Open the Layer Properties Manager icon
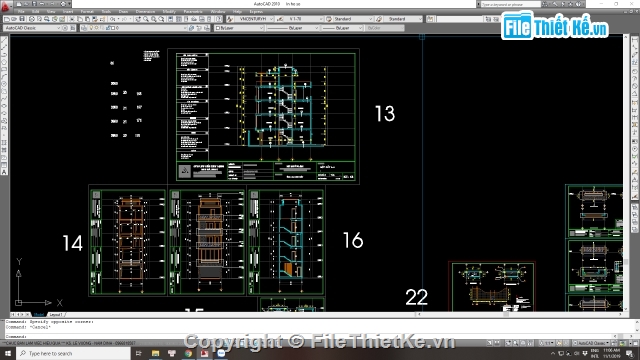 (x=84, y=28)
